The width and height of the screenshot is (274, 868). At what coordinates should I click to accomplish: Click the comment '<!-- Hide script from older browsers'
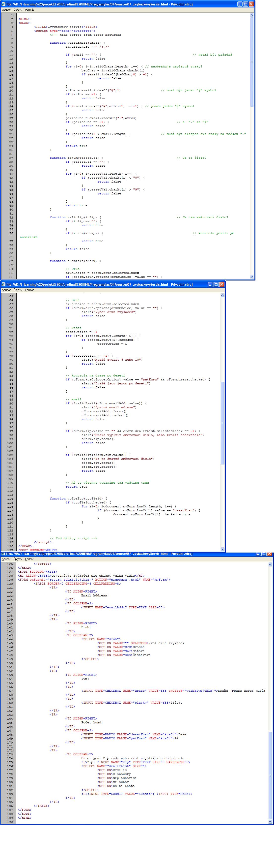click(x=85, y=35)
